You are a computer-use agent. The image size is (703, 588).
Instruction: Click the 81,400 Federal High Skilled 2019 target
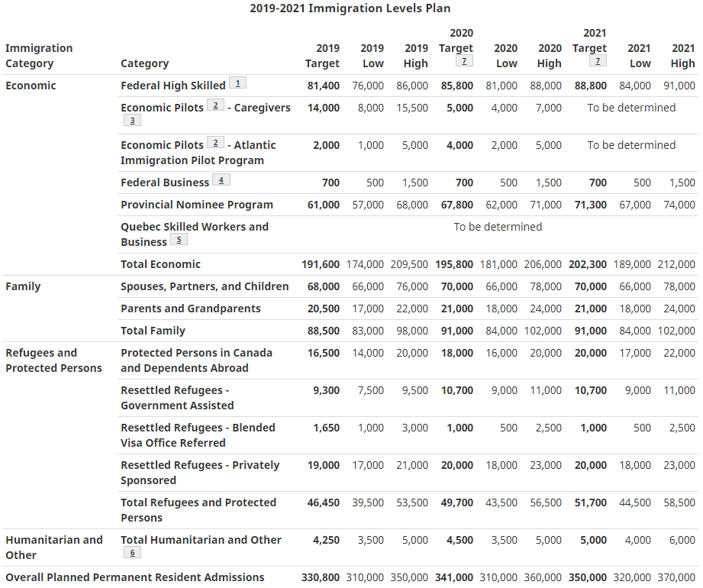click(x=323, y=86)
